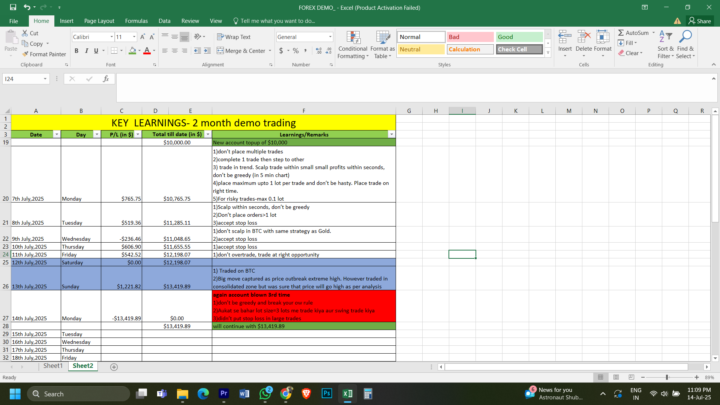Open filter dropdown on Learnings/Remarks header

pyautogui.click(x=391, y=135)
